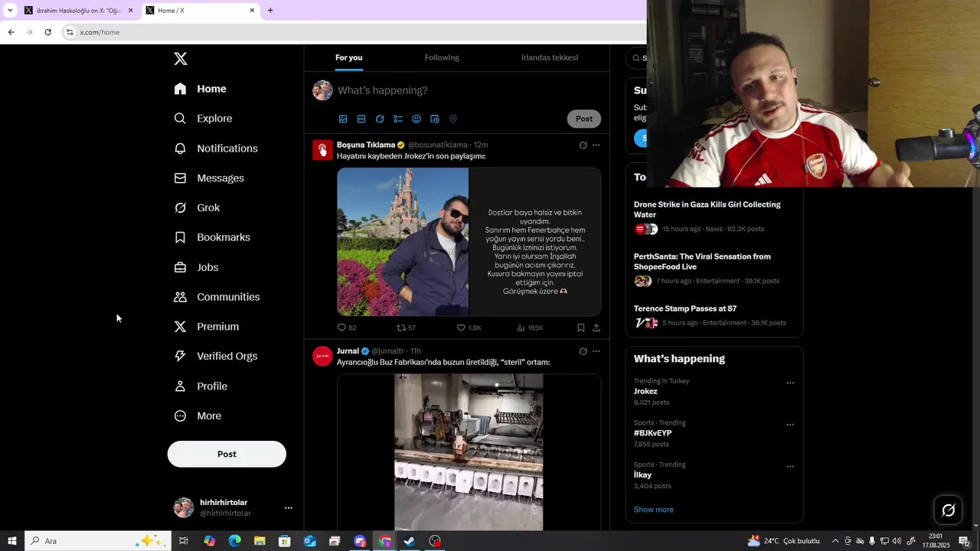980x551 pixels.
Task: Switch to the For you tab
Action: point(348,58)
